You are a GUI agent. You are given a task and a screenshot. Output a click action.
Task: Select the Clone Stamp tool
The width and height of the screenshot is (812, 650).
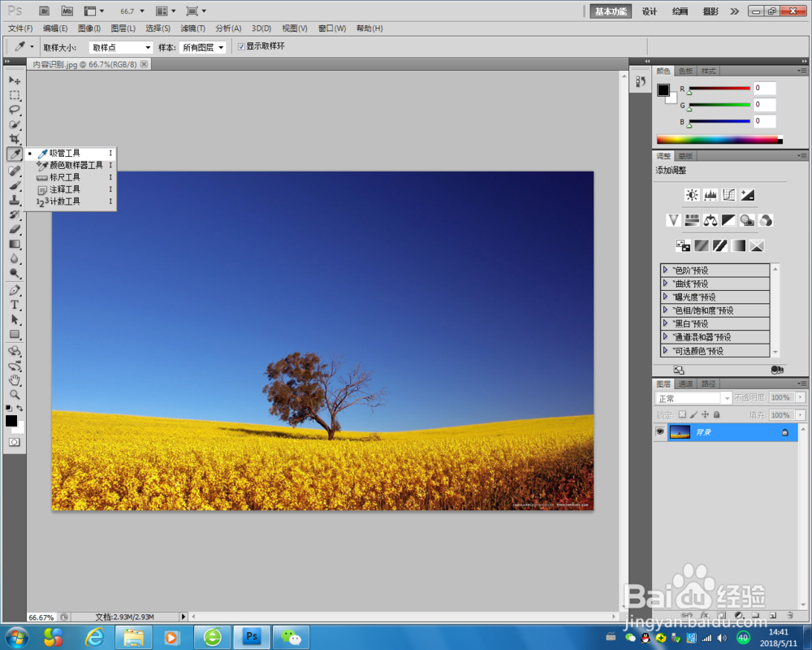click(15, 200)
